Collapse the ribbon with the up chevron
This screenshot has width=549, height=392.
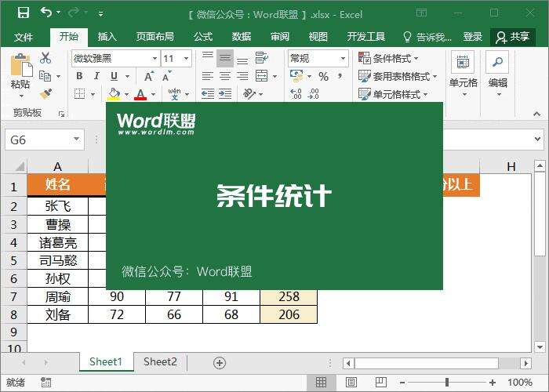click(x=536, y=114)
